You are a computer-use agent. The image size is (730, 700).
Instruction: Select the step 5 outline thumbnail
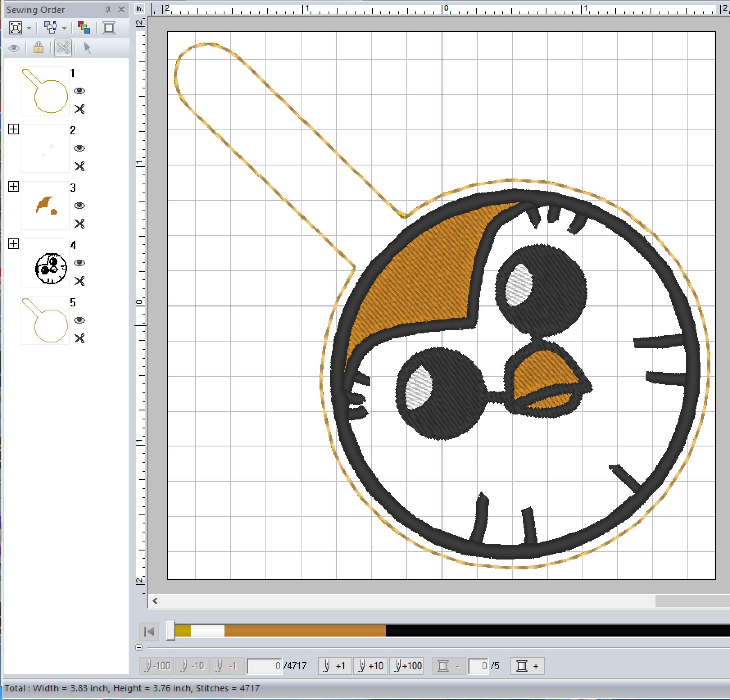[x=45, y=320]
